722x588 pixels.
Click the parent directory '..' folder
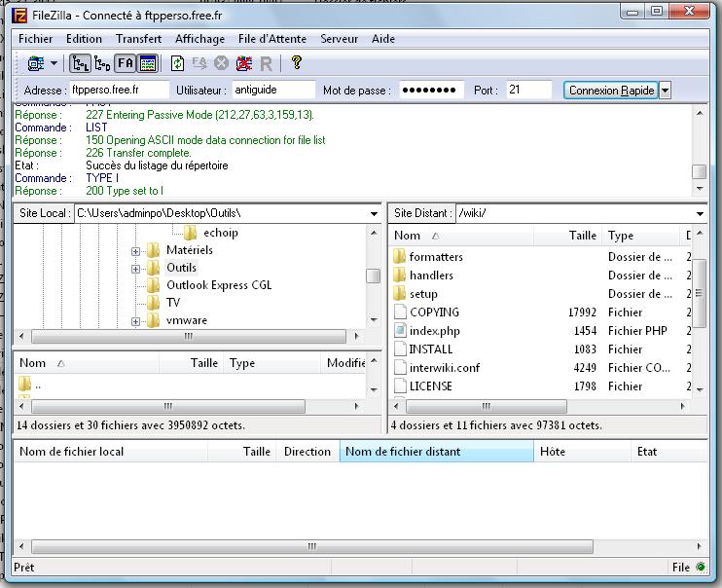[30, 385]
